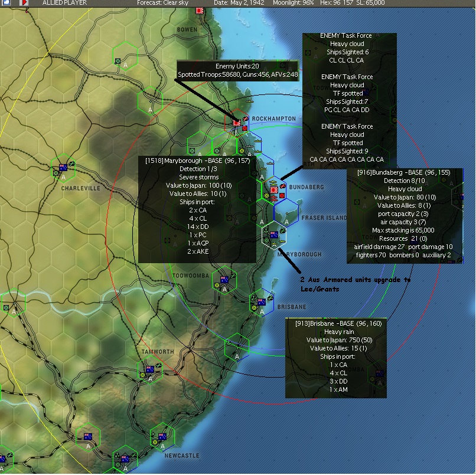Click 'Ships Sighted: 9' in task force tooltip
The width and height of the screenshot is (476, 475).
pos(347,151)
